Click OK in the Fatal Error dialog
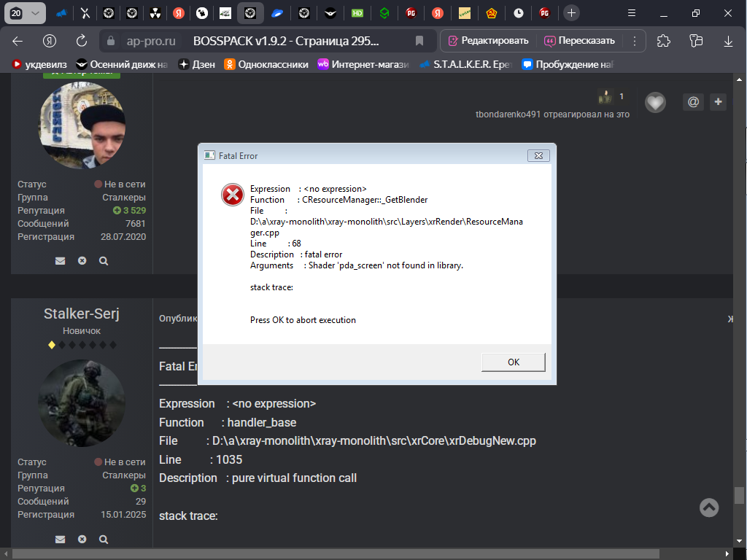 (513, 362)
